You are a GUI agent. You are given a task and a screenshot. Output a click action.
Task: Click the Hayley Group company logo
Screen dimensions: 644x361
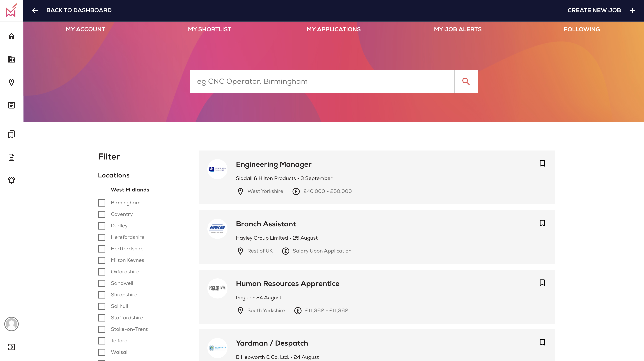[217, 229]
